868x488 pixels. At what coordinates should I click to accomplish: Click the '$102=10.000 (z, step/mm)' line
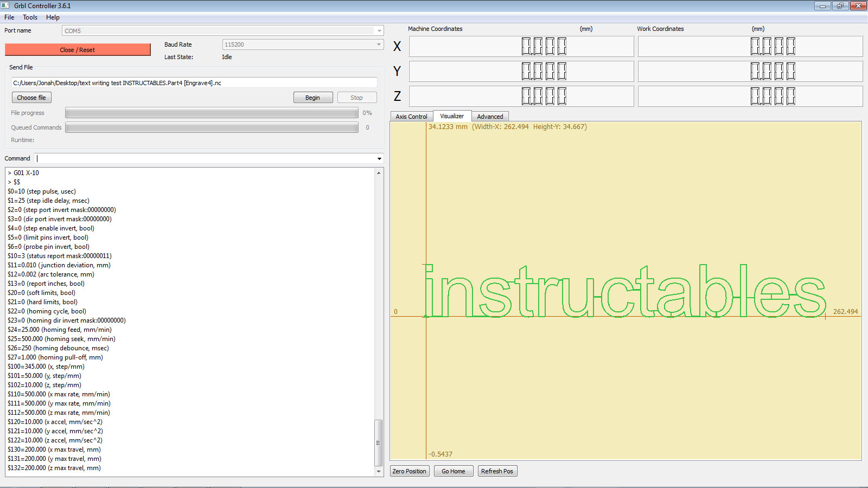tap(44, 385)
